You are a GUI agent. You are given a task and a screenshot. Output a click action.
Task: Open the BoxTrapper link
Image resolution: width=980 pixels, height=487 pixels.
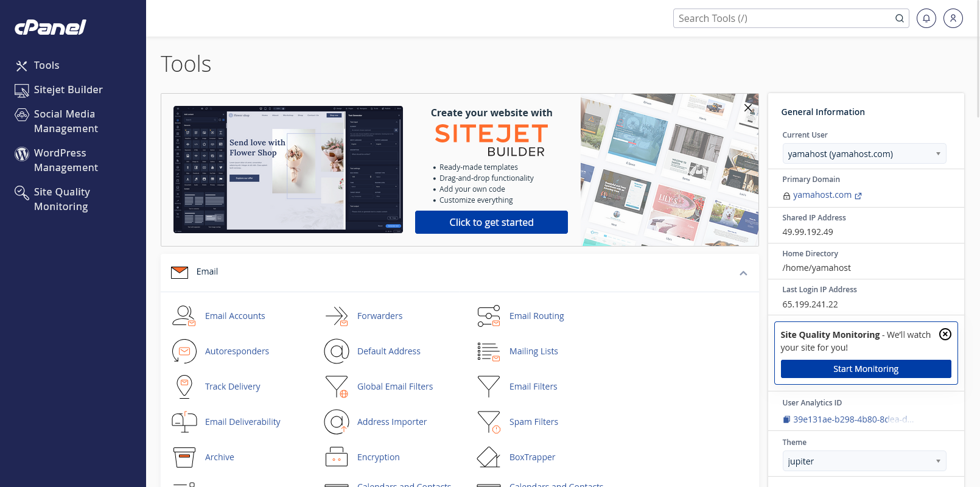533,457
